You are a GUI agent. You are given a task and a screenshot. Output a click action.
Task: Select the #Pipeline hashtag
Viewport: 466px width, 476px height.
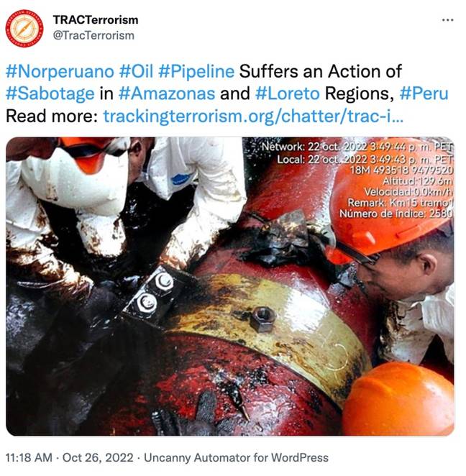196,72
